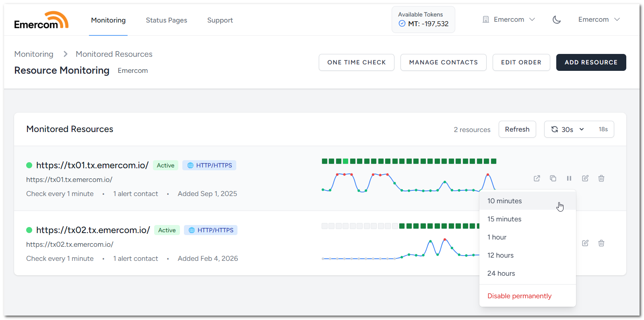The image size is (644, 320).
Task: Click the auto-refresh cycle icon
Action: click(555, 129)
